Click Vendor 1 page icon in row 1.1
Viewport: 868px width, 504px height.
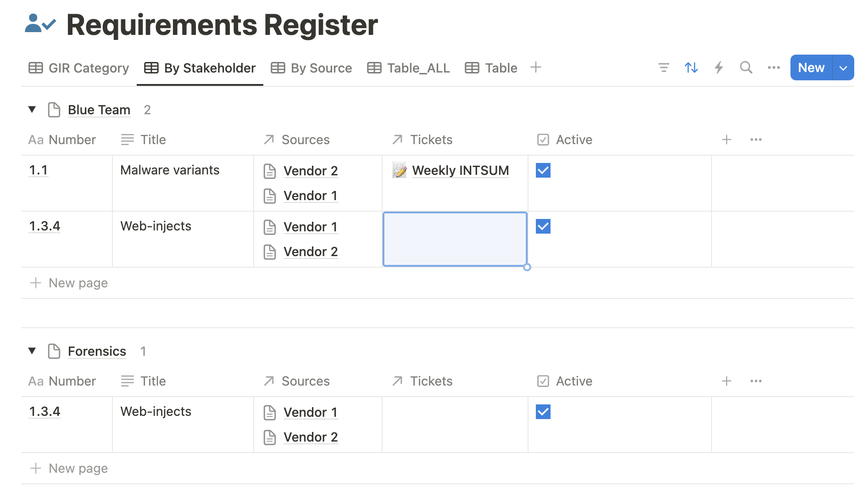(x=270, y=196)
